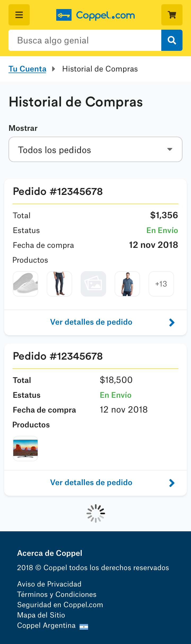Open Mapa del Sitio footer link
The image size is (191, 644).
pos(41,615)
